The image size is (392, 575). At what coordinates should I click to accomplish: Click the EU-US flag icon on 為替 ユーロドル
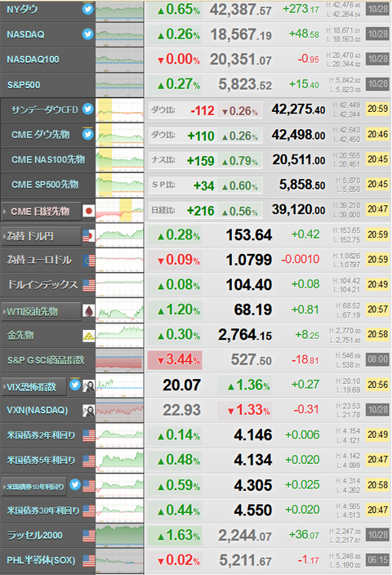pos(88,261)
